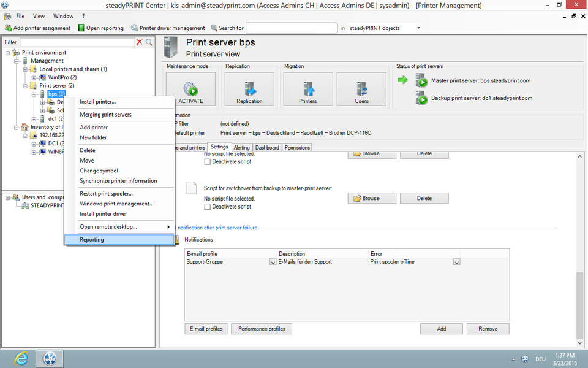Open the File menu

tap(20, 16)
